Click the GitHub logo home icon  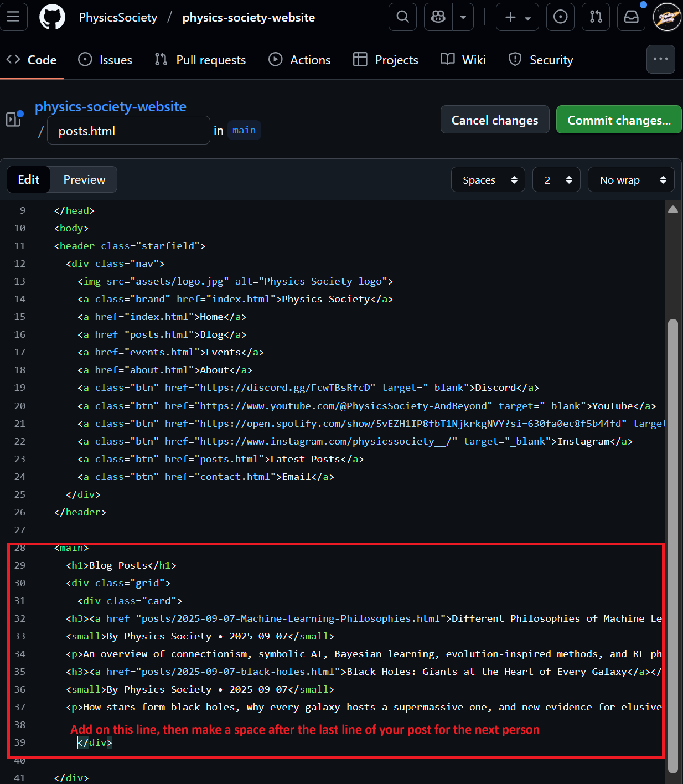pyautogui.click(x=52, y=17)
